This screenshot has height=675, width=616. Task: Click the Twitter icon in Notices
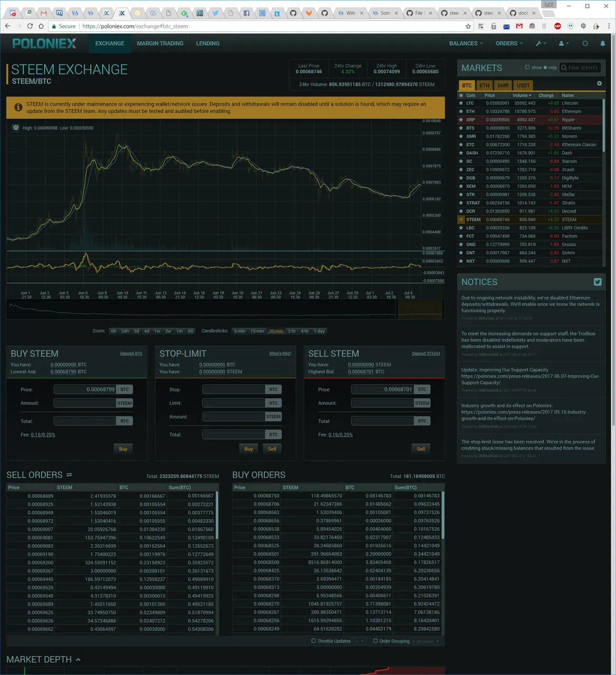tap(597, 282)
